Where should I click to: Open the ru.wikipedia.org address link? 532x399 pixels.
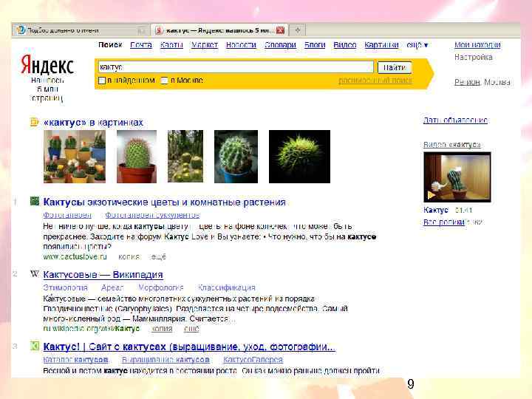point(92,329)
